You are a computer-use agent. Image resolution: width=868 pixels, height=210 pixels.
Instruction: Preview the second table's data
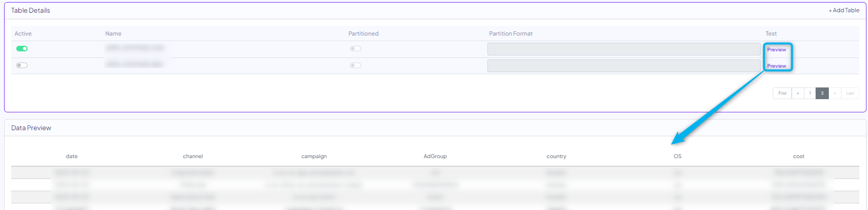click(776, 66)
